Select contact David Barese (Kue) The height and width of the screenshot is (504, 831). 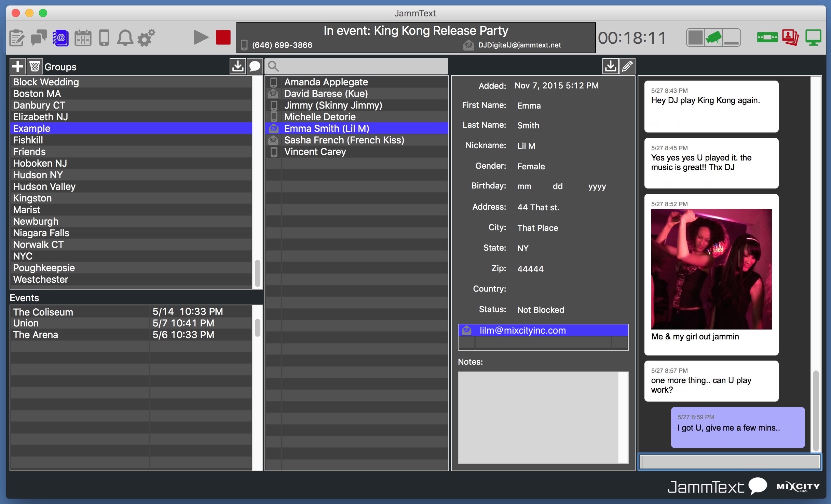(x=357, y=94)
